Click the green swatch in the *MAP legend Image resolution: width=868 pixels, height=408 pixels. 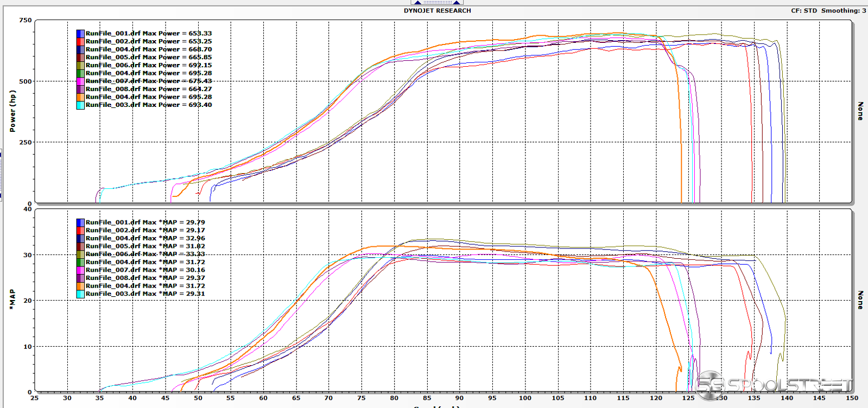point(80,262)
